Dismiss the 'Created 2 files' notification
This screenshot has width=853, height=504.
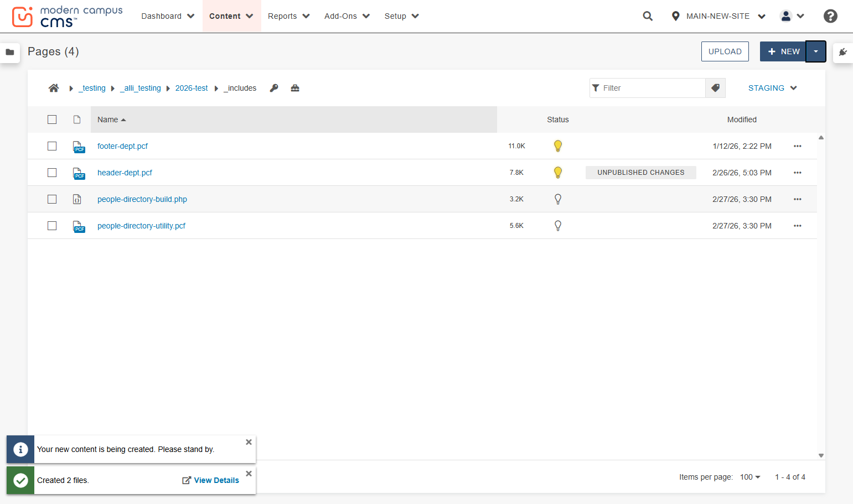(249, 474)
